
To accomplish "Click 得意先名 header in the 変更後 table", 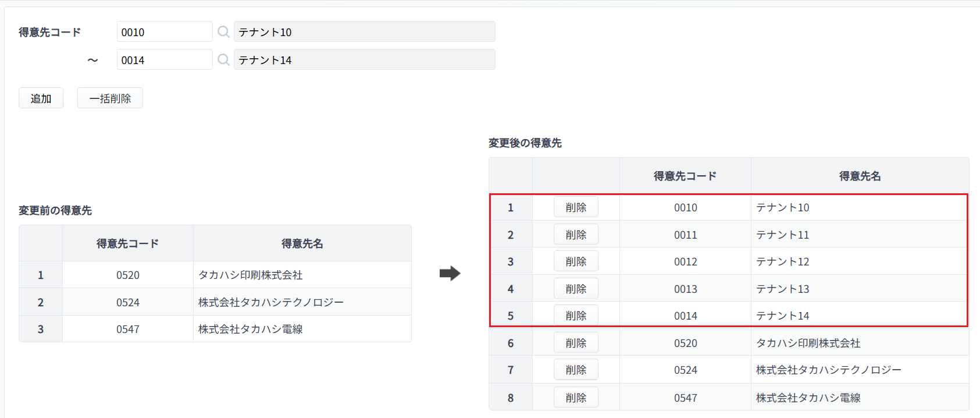I will (860, 176).
